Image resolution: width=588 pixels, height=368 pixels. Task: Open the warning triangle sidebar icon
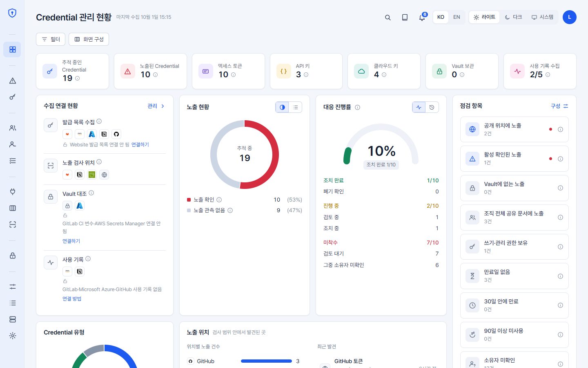click(12, 81)
